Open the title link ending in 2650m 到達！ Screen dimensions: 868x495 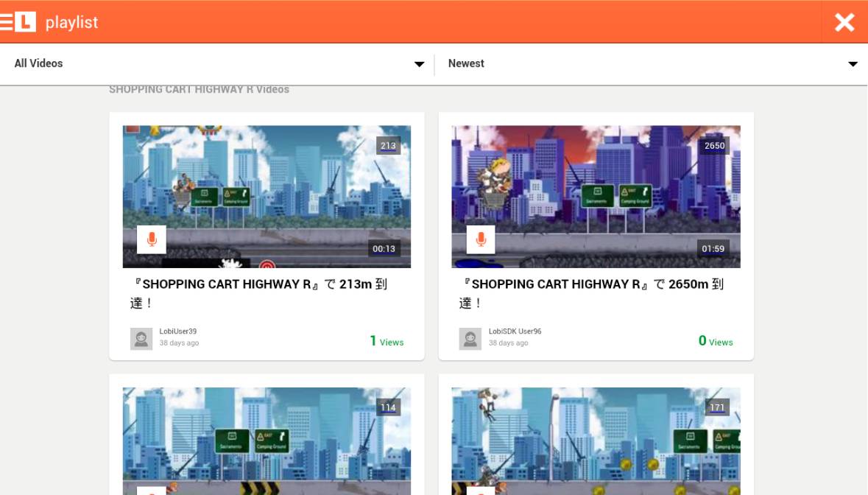tap(592, 293)
